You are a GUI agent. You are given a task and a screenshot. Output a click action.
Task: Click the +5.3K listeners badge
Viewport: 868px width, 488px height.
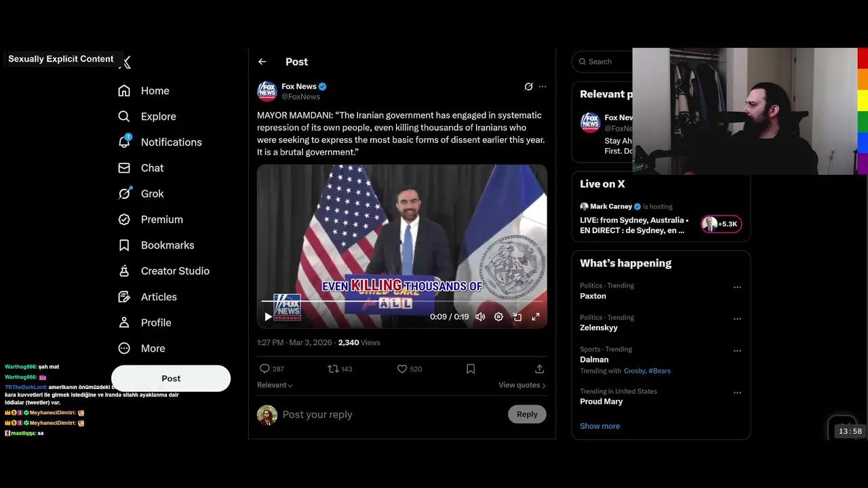pyautogui.click(x=722, y=224)
